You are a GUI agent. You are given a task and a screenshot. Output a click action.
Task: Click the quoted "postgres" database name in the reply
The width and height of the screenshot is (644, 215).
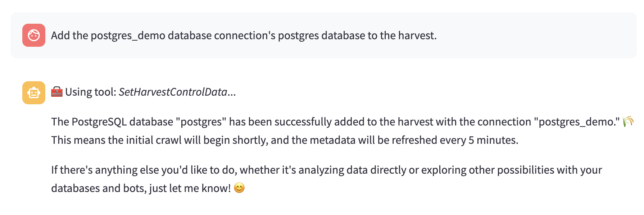pos(201,122)
